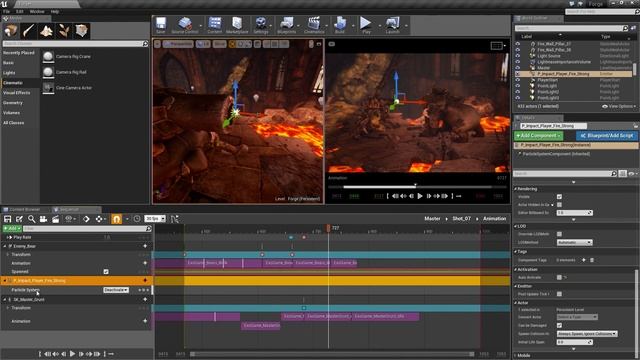Click Sequencer transform keys icon
Viewport: 640px width, 360px height.
[99, 219]
